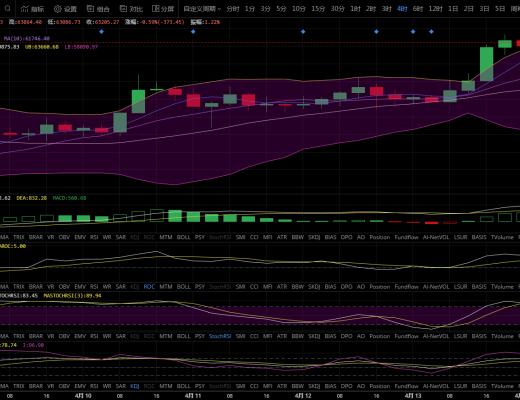
Task: Select the 10分 timeframe
Action: 299,9
